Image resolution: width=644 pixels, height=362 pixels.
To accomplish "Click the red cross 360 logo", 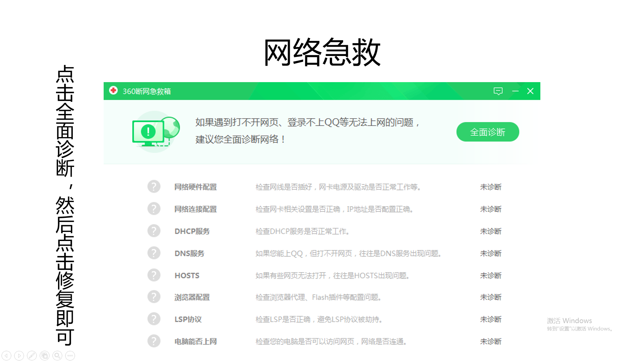I will pos(113,90).
